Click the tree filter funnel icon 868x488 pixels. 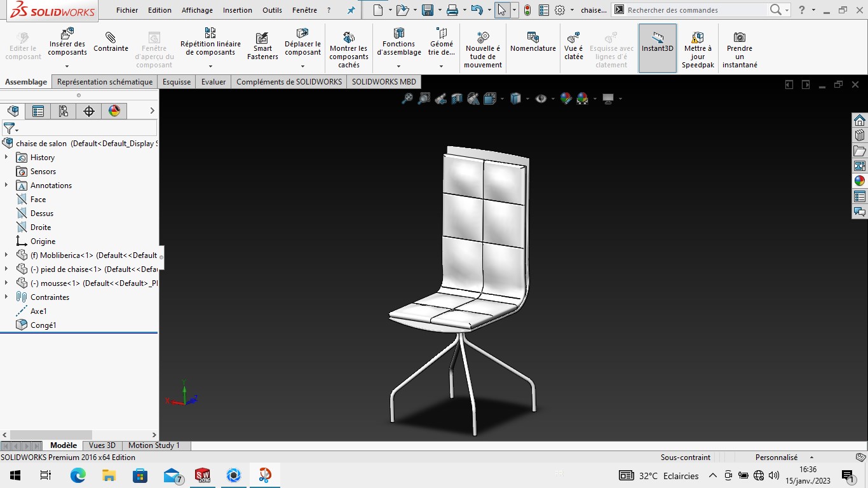(9, 128)
